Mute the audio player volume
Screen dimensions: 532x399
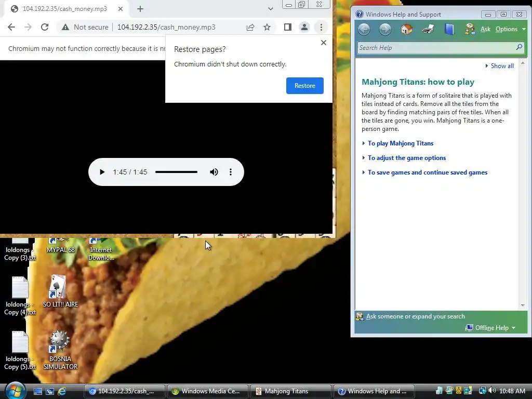click(214, 172)
